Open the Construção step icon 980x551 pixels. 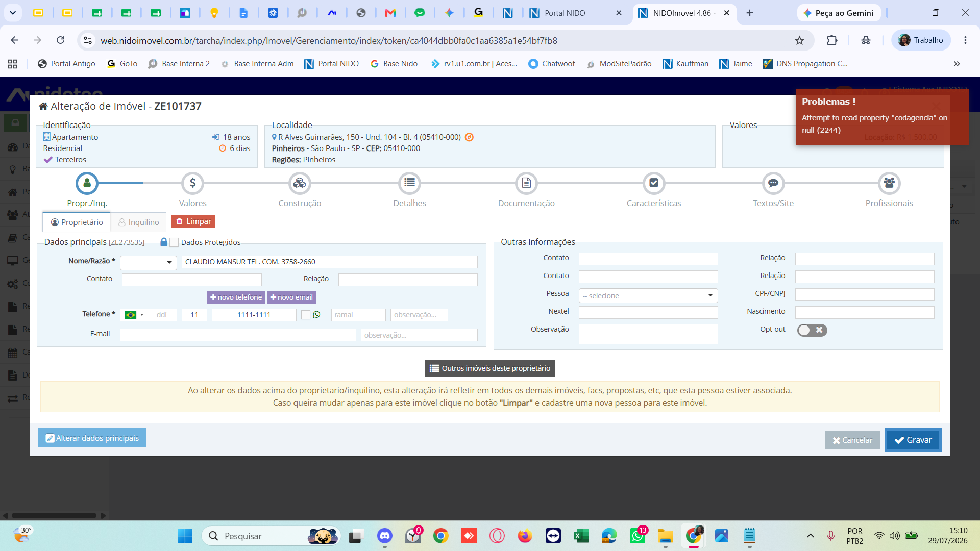coord(300,183)
